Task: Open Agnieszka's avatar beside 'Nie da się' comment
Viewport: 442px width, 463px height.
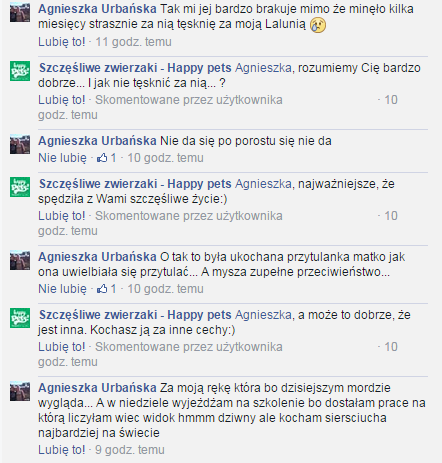Action: pyautogui.click(x=20, y=144)
